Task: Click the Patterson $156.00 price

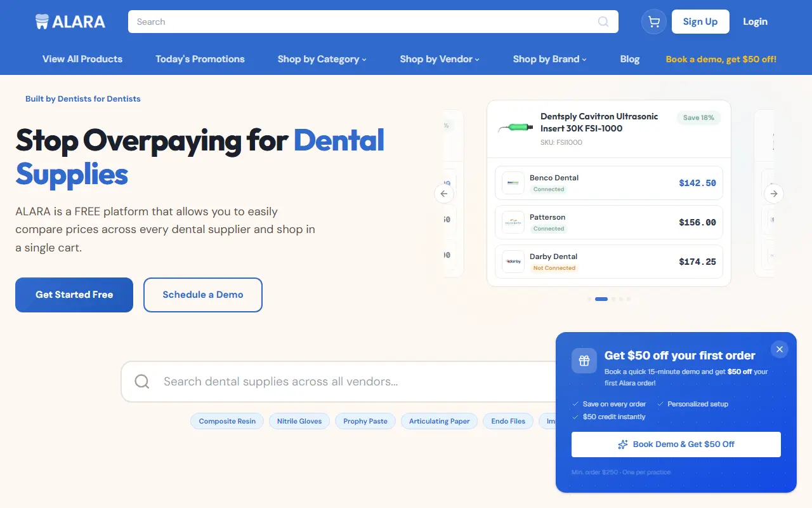Action: click(697, 222)
